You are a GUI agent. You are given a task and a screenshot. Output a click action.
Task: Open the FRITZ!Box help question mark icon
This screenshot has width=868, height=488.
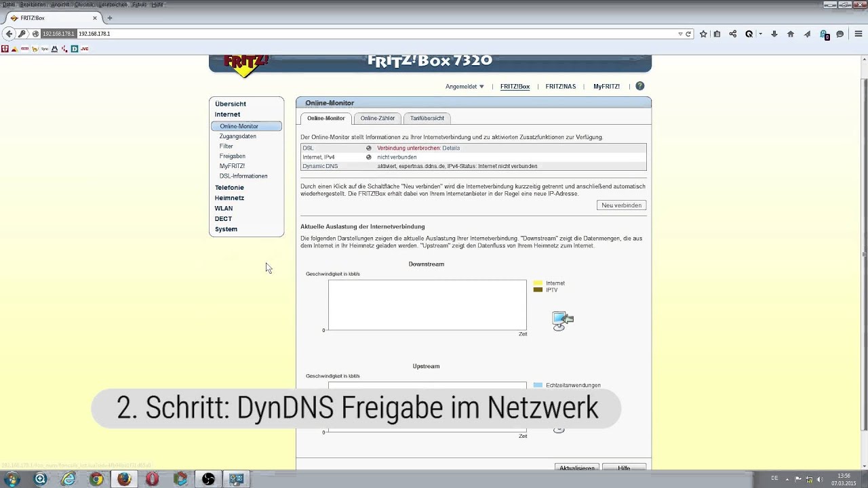pyautogui.click(x=639, y=86)
